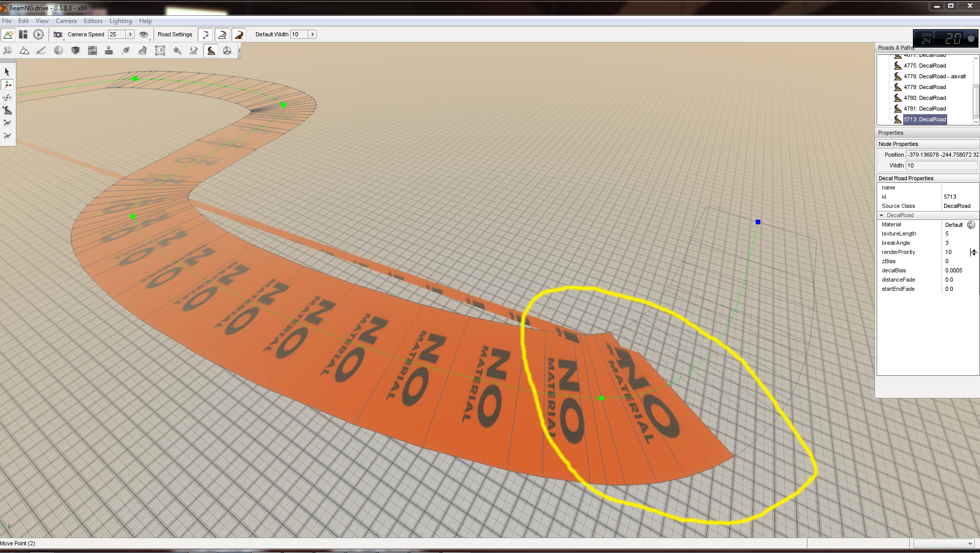The image size is (980, 553).
Task: Click the Play Game button
Action: [x=38, y=34]
